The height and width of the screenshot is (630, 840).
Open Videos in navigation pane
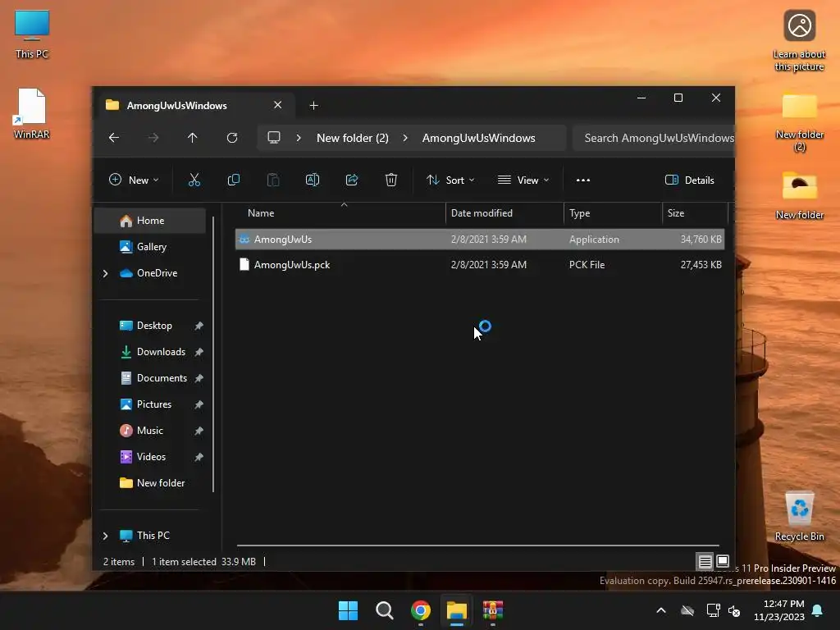[x=150, y=457]
